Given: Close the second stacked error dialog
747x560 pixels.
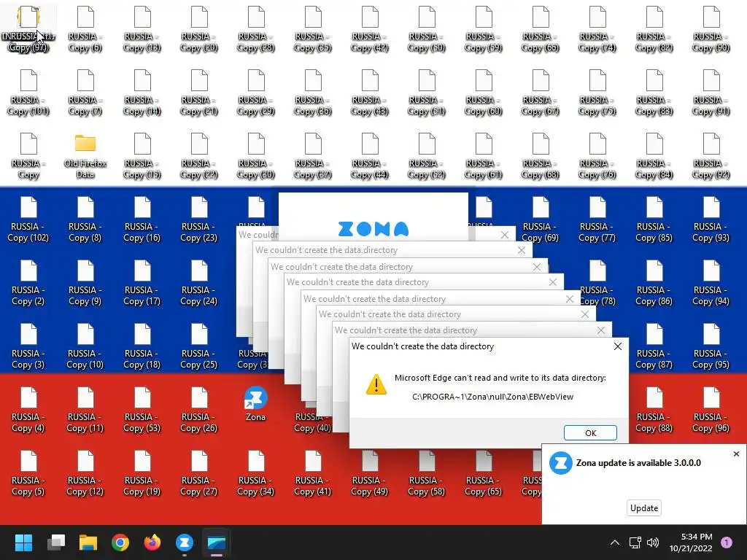Looking at the screenshot, I should (x=601, y=330).
